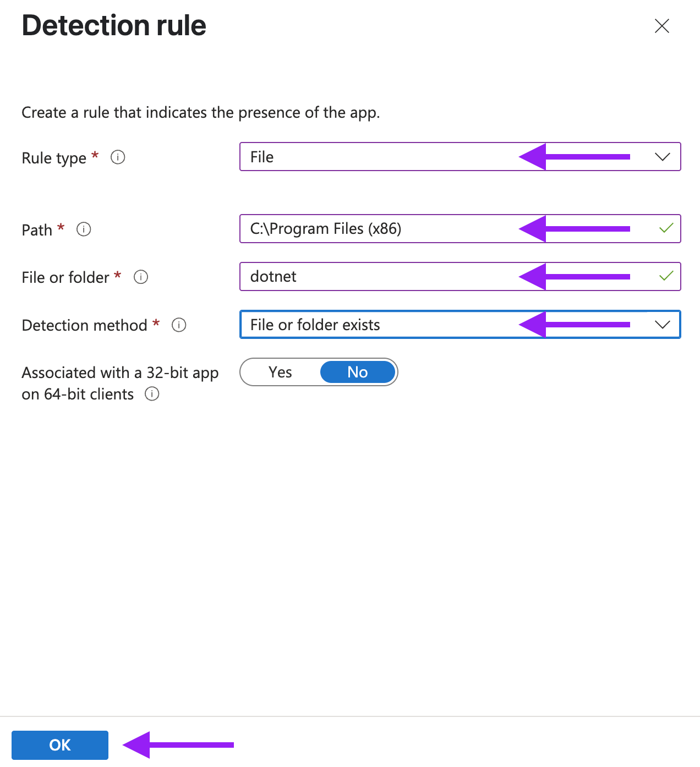
Task: Click the Detection method label text
Action: (x=85, y=325)
